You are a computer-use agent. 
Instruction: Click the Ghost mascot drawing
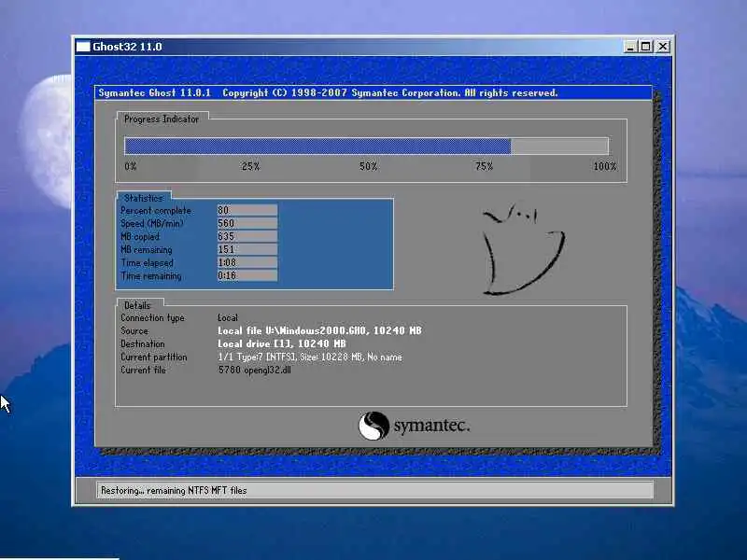coord(523,249)
